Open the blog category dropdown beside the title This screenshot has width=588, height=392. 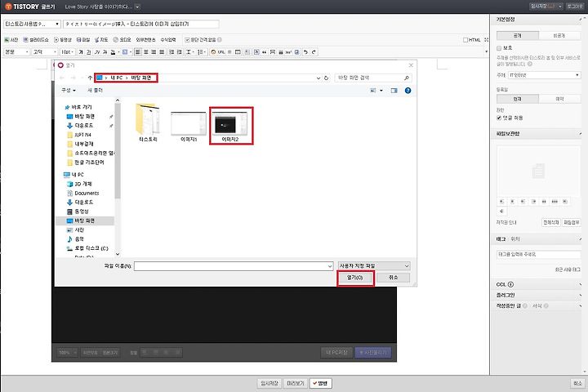(x=32, y=24)
